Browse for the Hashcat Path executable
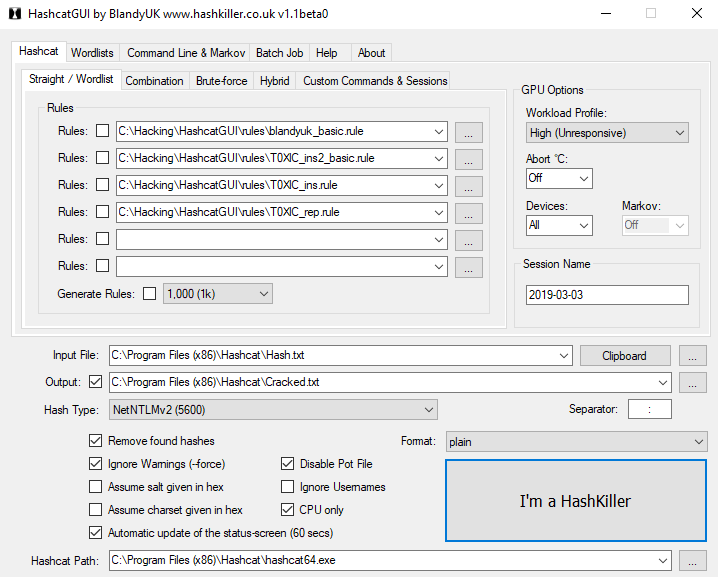Image resolution: width=718 pixels, height=577 pixels. pos(692,560)
